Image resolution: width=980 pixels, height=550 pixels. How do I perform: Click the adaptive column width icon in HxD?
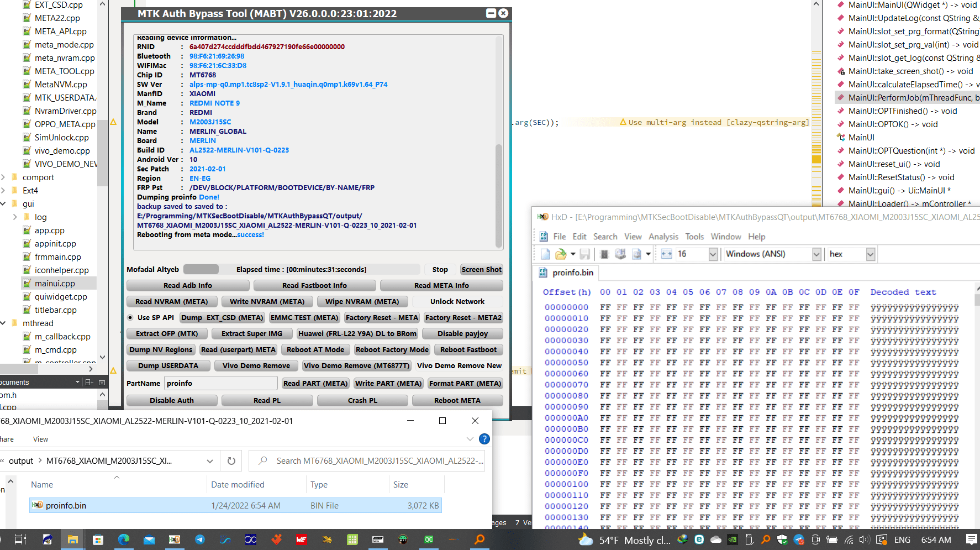click(x=667, y=254)
